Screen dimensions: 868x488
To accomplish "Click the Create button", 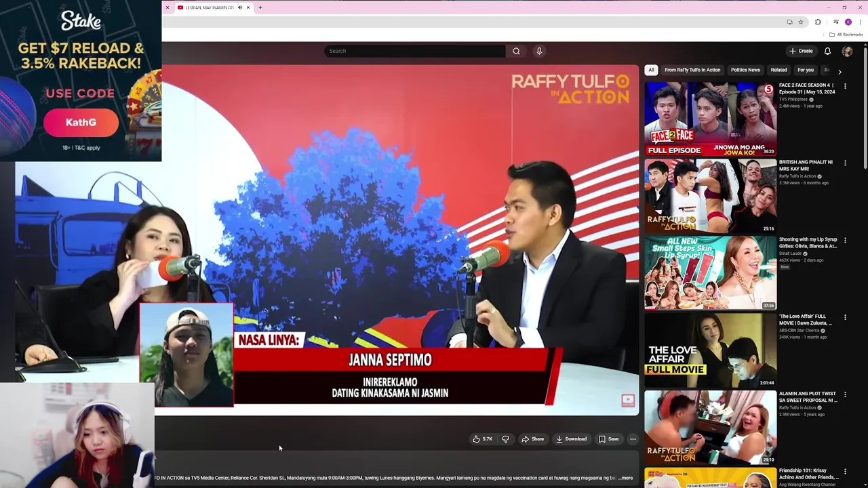I will [801, 51].
